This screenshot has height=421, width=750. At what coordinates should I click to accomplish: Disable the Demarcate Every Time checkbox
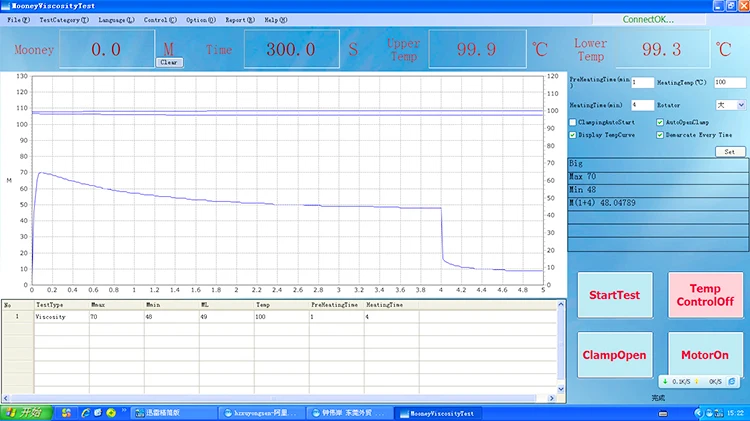[660, 134]
